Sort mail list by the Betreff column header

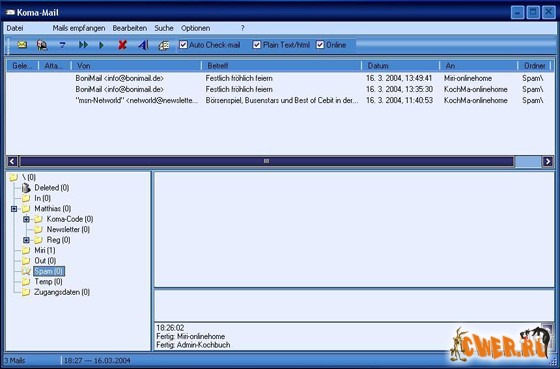click(281, 66)
